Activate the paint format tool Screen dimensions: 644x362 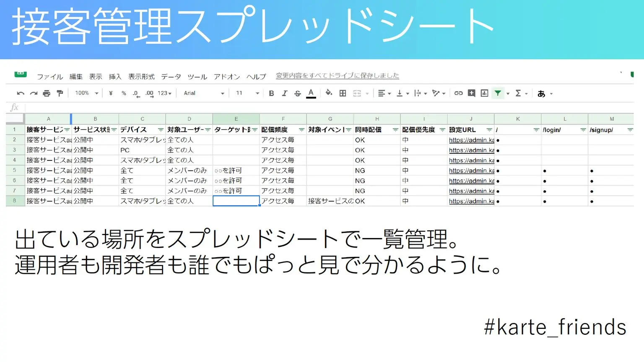click(60, 93)
